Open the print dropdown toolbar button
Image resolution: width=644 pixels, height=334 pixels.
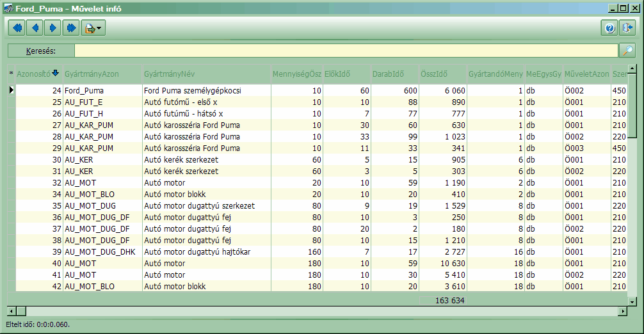tap(93, 28)
